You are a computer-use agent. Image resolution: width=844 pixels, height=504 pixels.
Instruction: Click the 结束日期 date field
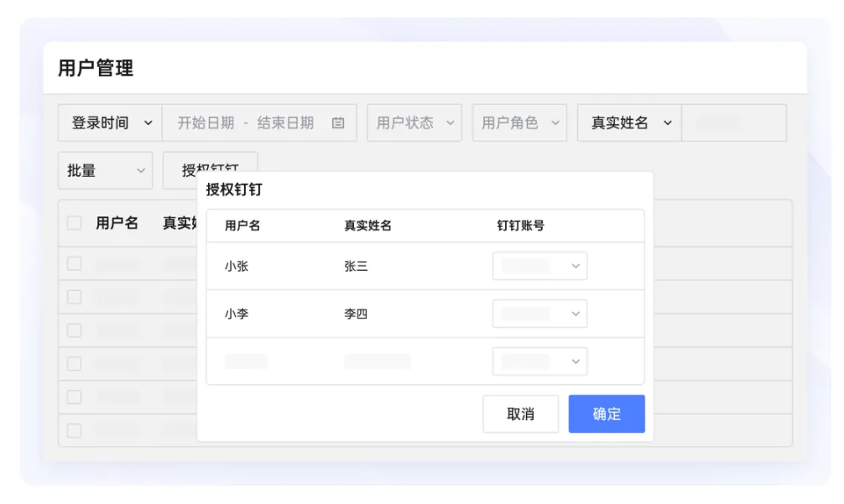coord(285,123)
